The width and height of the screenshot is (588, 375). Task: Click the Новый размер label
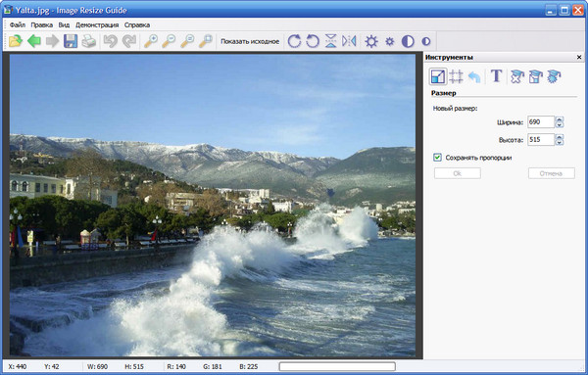(455, 109)
